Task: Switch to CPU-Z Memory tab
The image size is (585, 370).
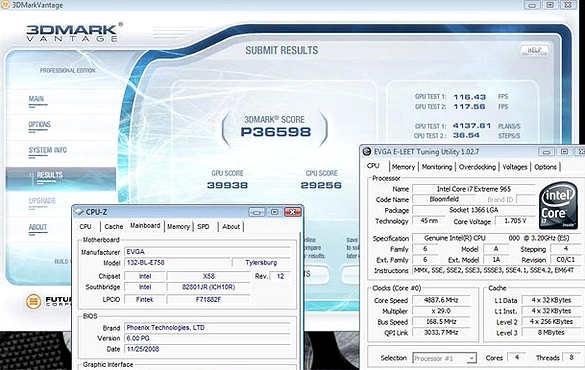Action: click(x=178, y=226)
